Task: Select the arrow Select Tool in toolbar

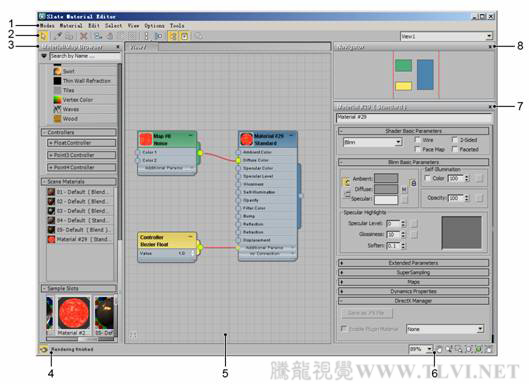Action: coord(44,36)
